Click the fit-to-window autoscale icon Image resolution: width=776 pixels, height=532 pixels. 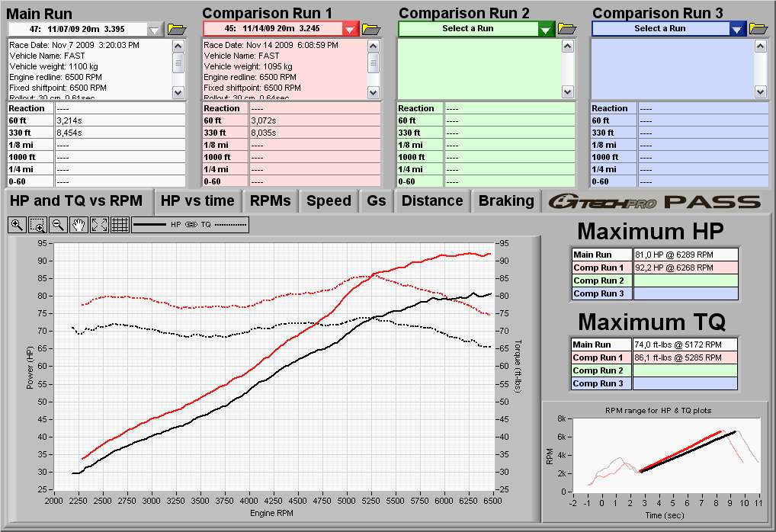point(99,225)
